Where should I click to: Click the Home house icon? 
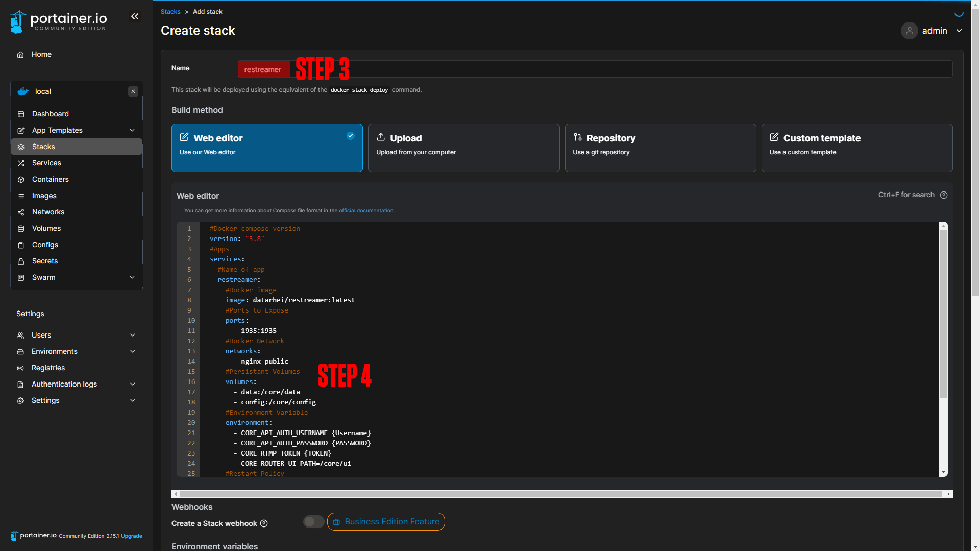20,55
